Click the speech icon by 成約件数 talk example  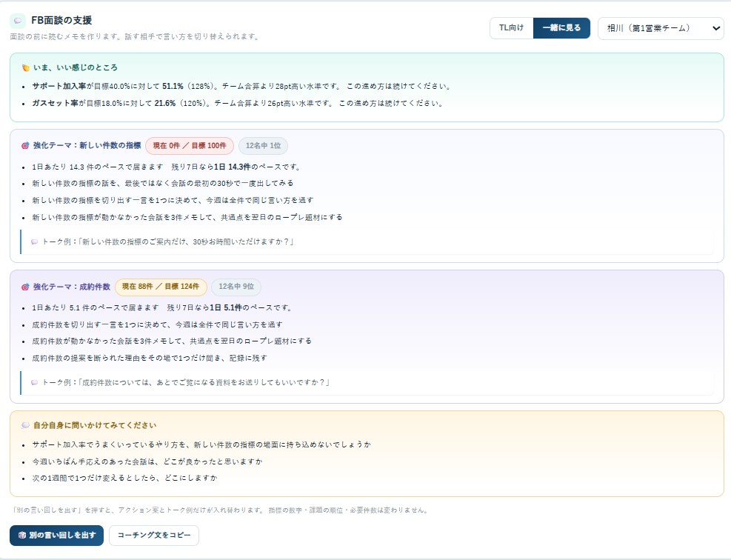tap(35, 382)
